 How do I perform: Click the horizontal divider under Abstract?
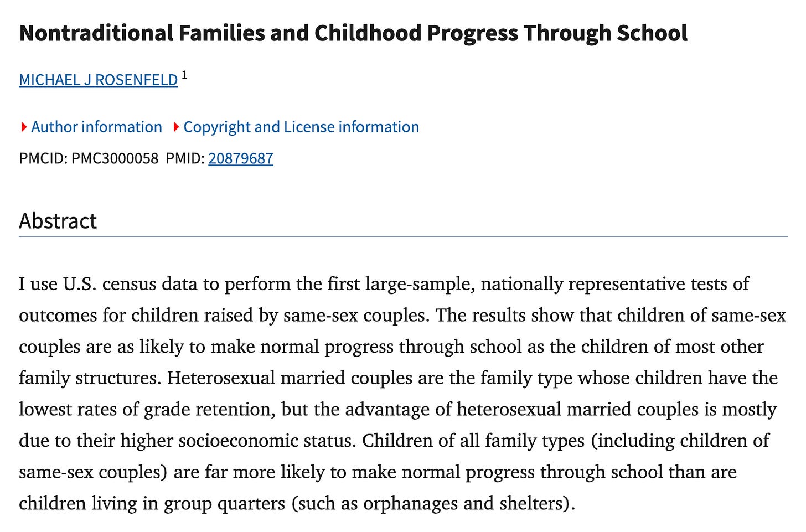[403, 237]
